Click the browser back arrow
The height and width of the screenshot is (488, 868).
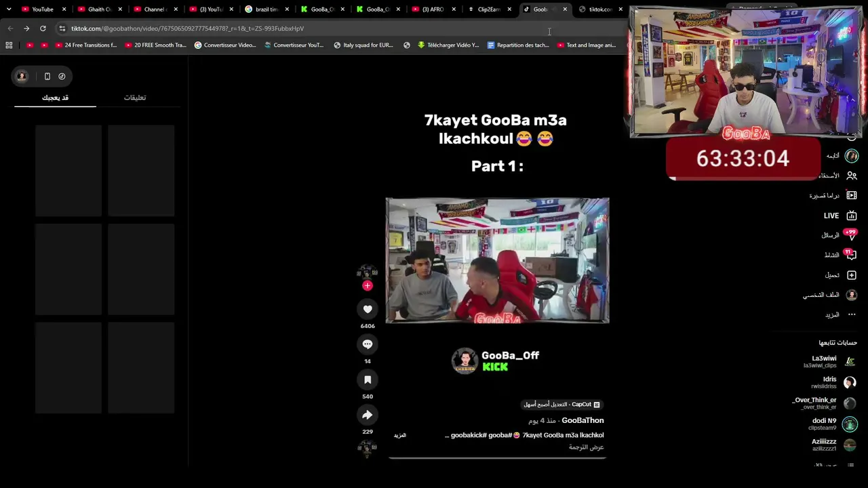point(10,28)
